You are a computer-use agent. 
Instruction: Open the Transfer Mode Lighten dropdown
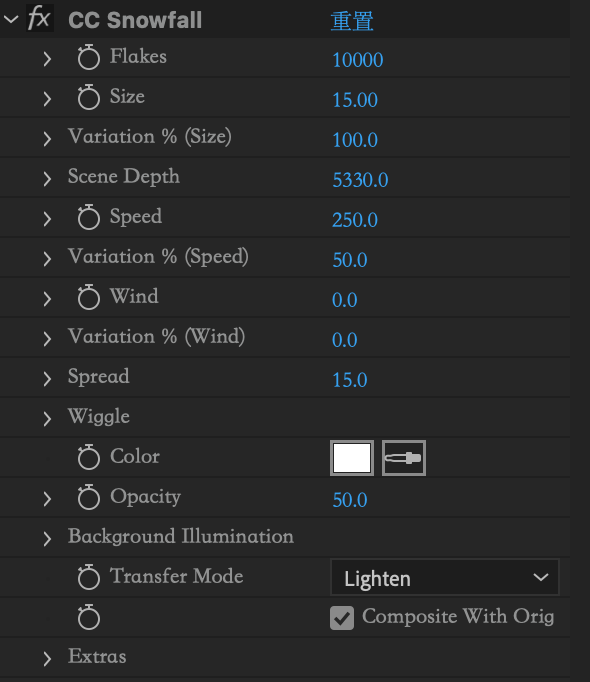[445, 578]
